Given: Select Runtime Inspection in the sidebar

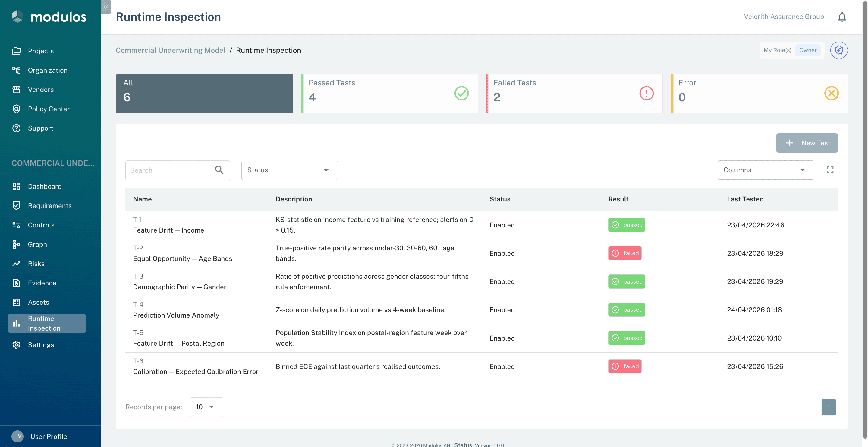Looking at the screenshot, I should coord(47,323).
